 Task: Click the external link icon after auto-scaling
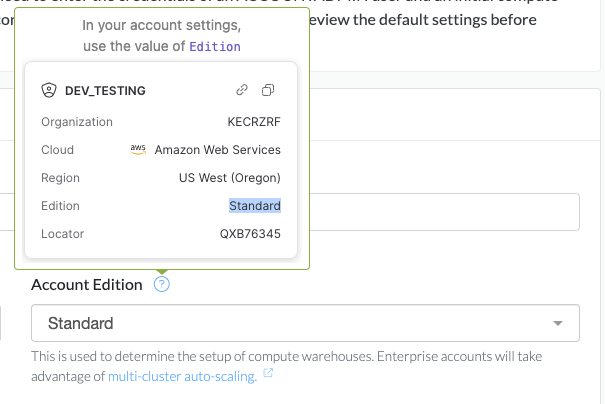coord(270,377)
